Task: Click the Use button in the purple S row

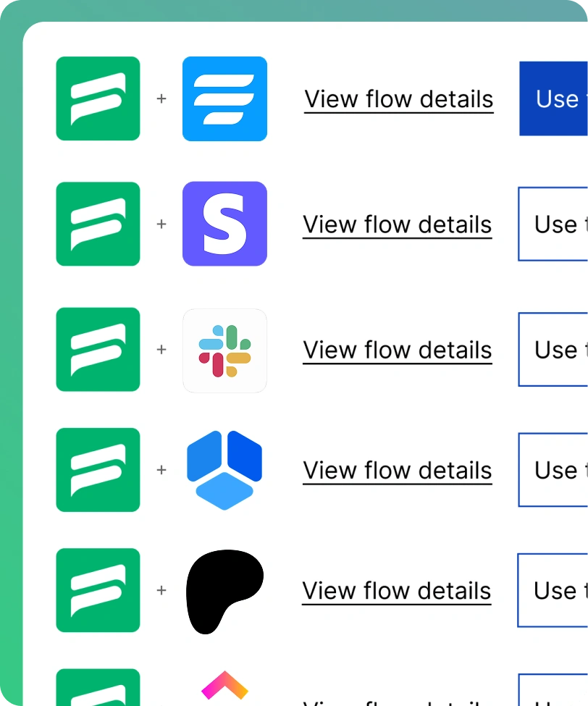Action: (553, 224)
